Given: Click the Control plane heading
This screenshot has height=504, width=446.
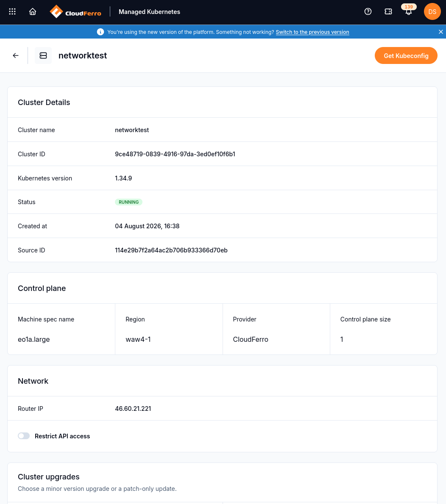Looking at the screenshot, I should (x=42, y=288).
